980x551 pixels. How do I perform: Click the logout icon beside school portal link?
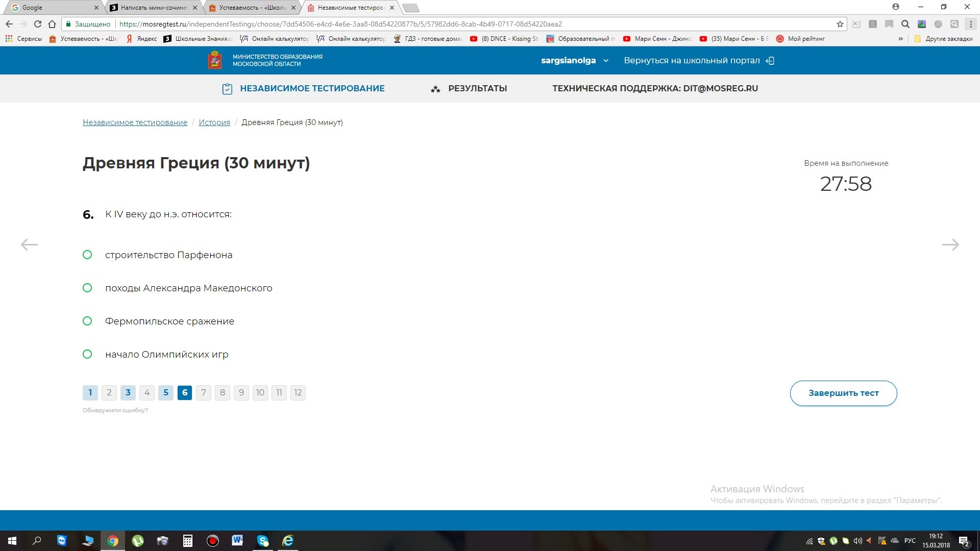coord(770,61)
